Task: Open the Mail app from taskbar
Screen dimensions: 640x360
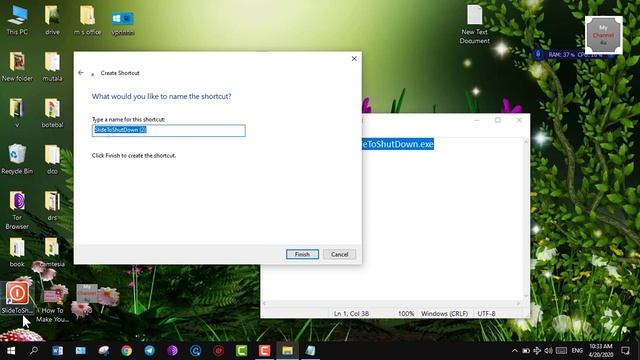Action: pos(80,351)
